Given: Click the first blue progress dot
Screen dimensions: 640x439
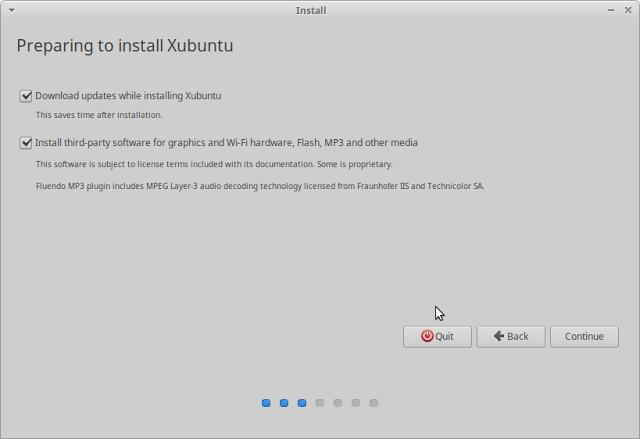Looking at the screenshot, I should click(266, 403).
